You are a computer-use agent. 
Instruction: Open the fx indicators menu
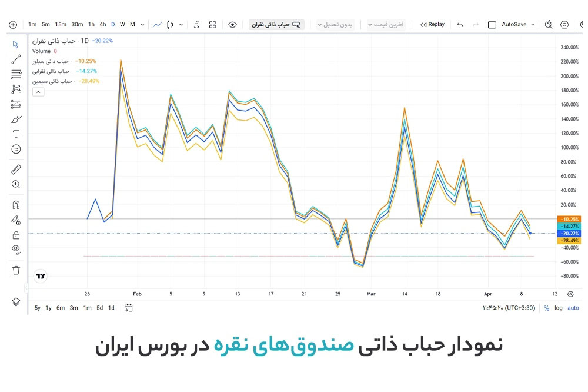pyautogui.click(x=196, y=25)
